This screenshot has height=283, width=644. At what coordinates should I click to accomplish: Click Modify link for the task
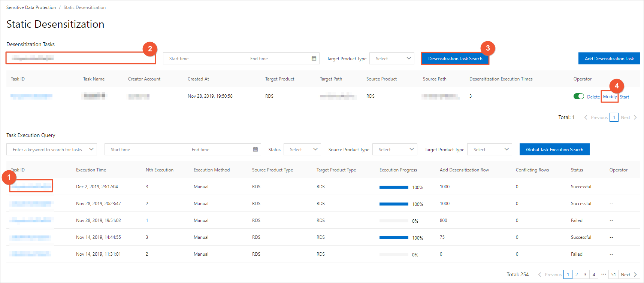(610, 97)
